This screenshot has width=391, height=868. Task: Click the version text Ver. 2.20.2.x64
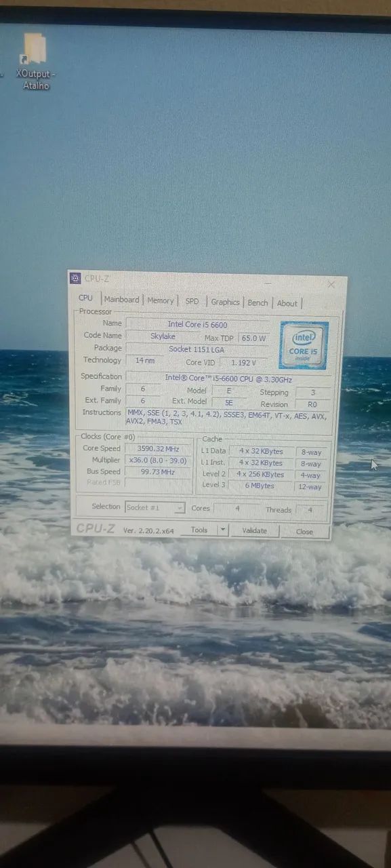[148, 530]
